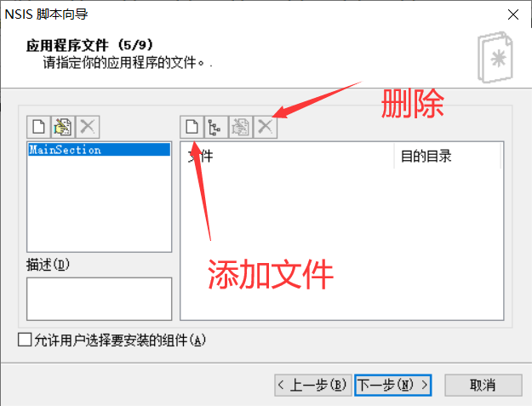Click edit file entry icon in file toolbar
The height and width of the screenshot is (406, 532).
(x=241, y=127)
